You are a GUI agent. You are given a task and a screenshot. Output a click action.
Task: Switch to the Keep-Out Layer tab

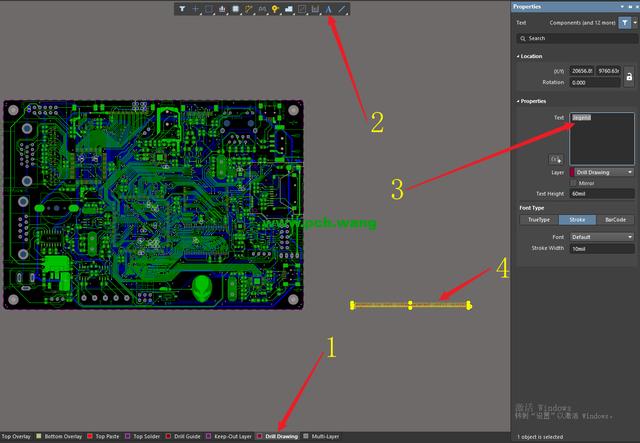click(x=233, y=436)
